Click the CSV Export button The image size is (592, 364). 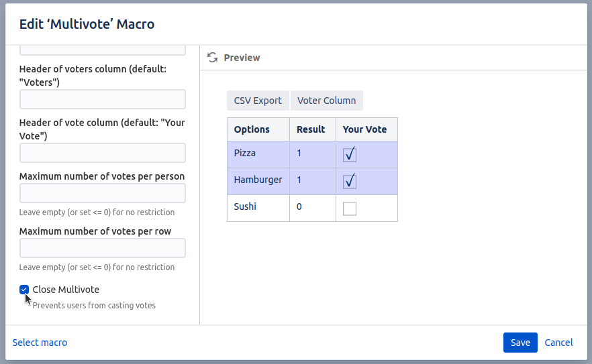[x=258, y=101]
